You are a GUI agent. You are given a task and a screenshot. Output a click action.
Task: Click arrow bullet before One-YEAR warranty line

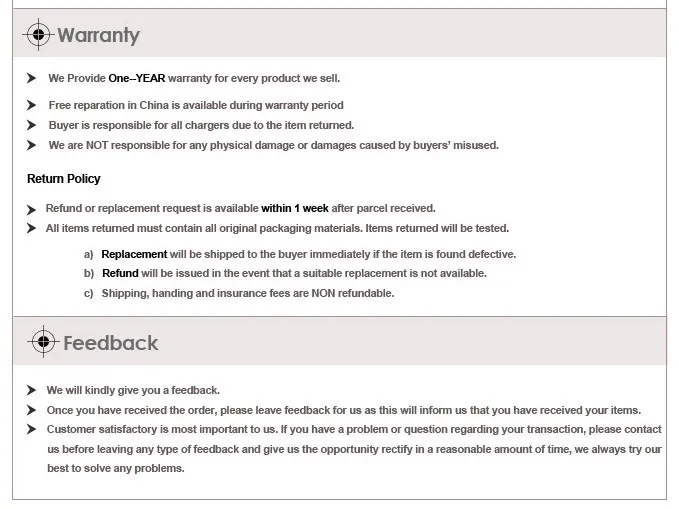[32, 78]
